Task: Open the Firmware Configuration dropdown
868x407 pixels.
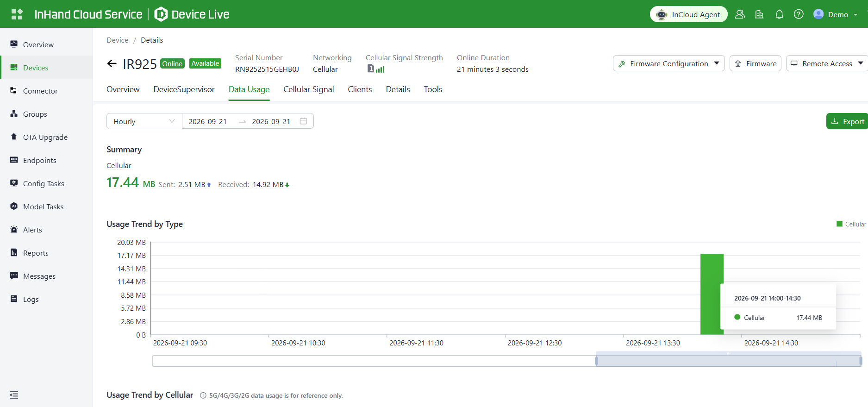Action: (x=668, y=63)
